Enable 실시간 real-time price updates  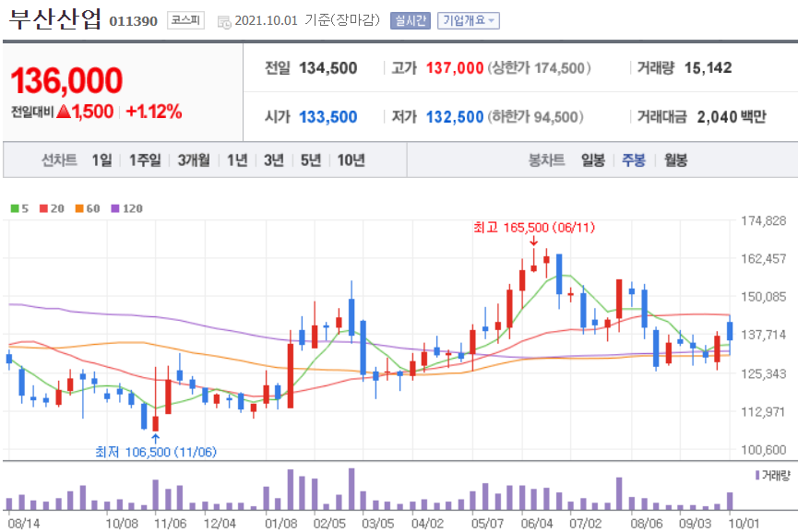409,20
